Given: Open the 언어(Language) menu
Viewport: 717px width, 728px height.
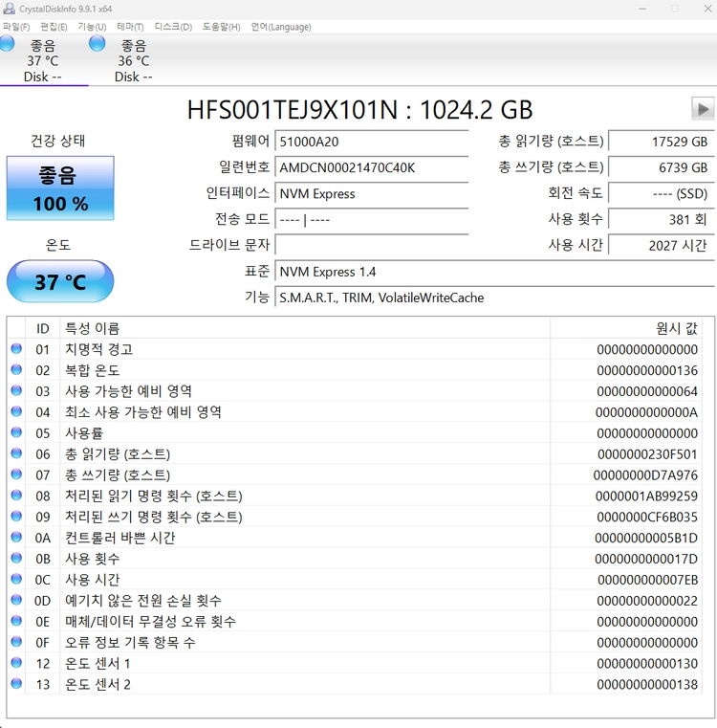Looking at the screenshot, I should [x=281, y=27].
